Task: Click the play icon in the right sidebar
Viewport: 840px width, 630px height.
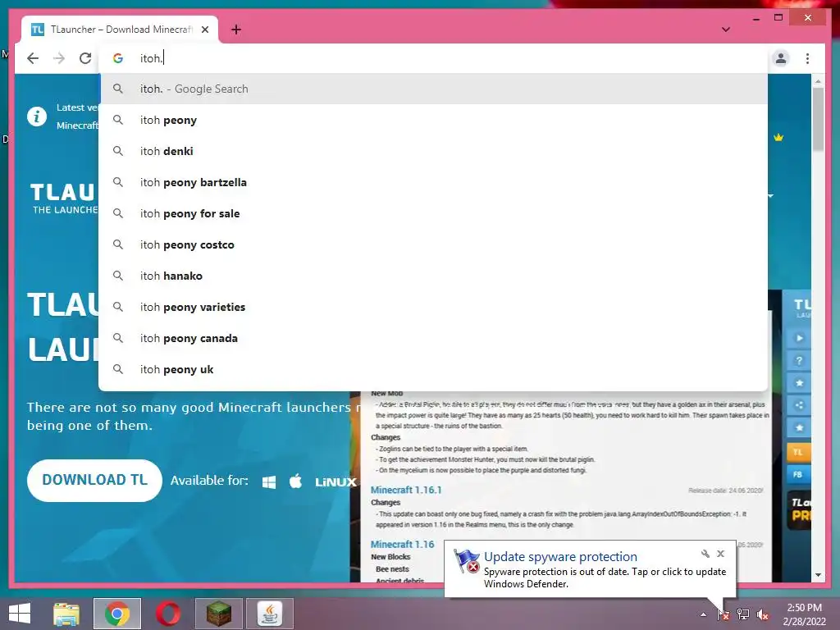Action: tap(799, 338)
